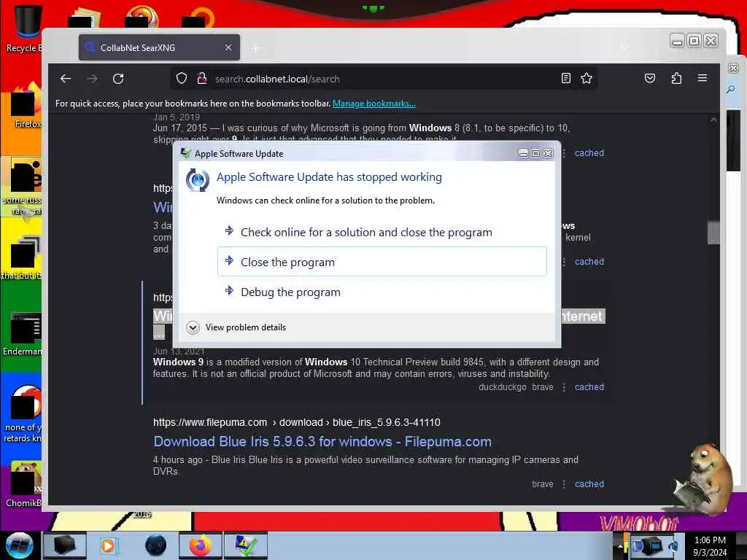Click the address bar URL field
Screen dimensions: 747x560
pyautogui.click(x=384, y=79)
